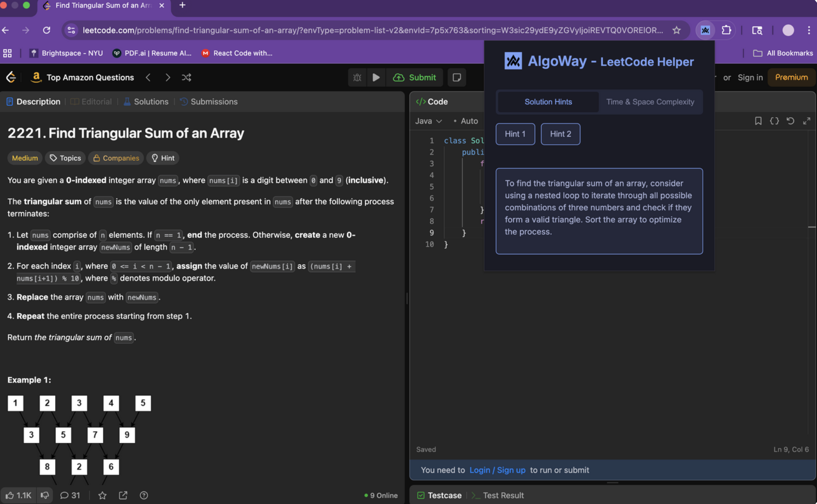The image size is (817, 504).
Task: Open the sticky notes icon beside Submit
Action: coord(456,77)
